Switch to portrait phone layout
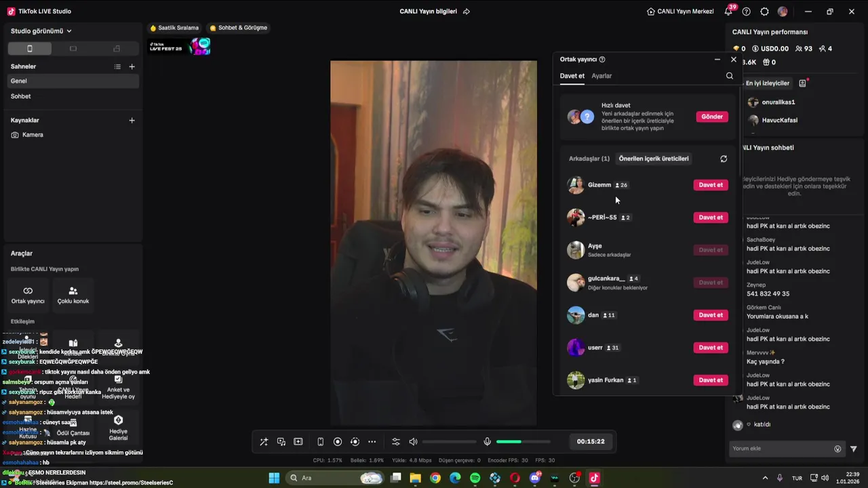 tap(29, 49)
